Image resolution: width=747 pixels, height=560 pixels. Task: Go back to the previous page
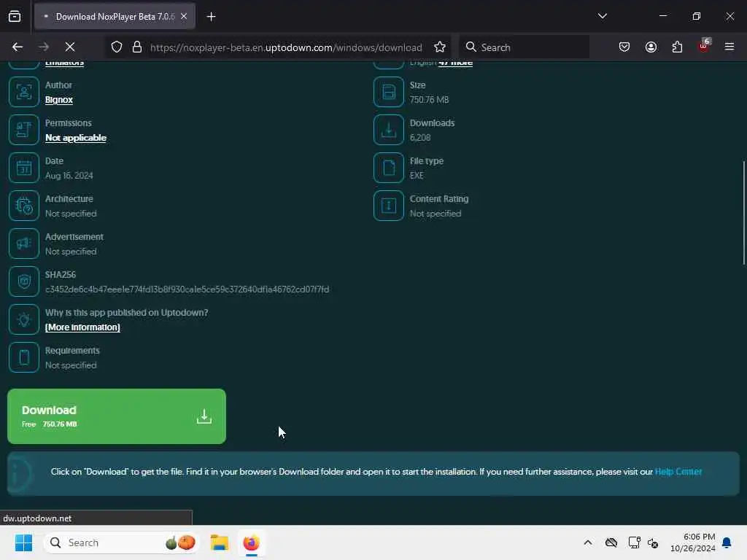18,47
